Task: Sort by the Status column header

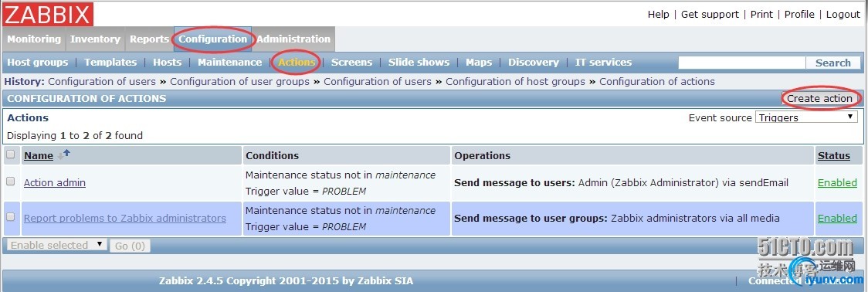Action: click(834, 156)
